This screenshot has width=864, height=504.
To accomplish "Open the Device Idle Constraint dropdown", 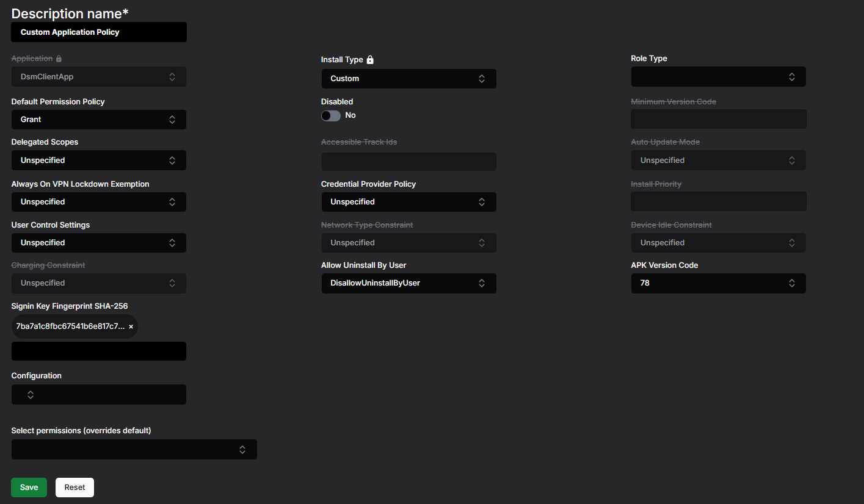I will click(x=718, y=243).
